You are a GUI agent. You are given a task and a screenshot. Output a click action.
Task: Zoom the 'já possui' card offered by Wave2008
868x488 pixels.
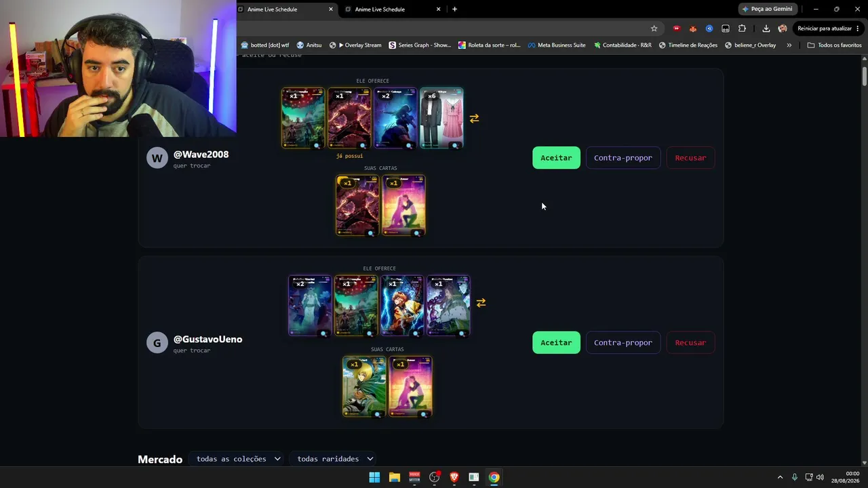(x=363, y=145)
